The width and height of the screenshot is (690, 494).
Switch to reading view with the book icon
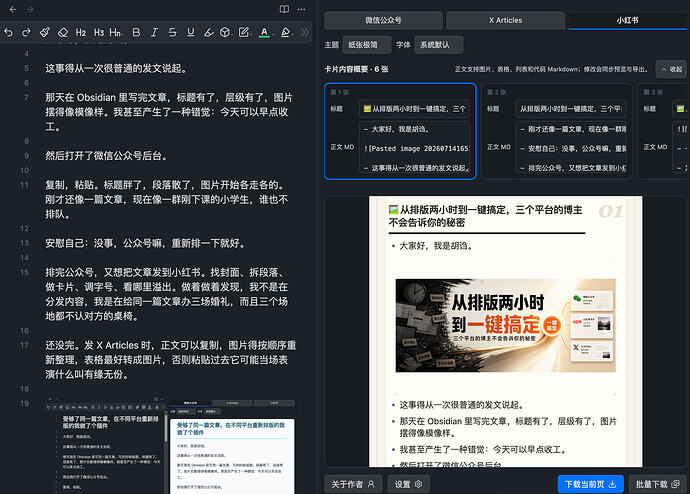coord(285,9)
